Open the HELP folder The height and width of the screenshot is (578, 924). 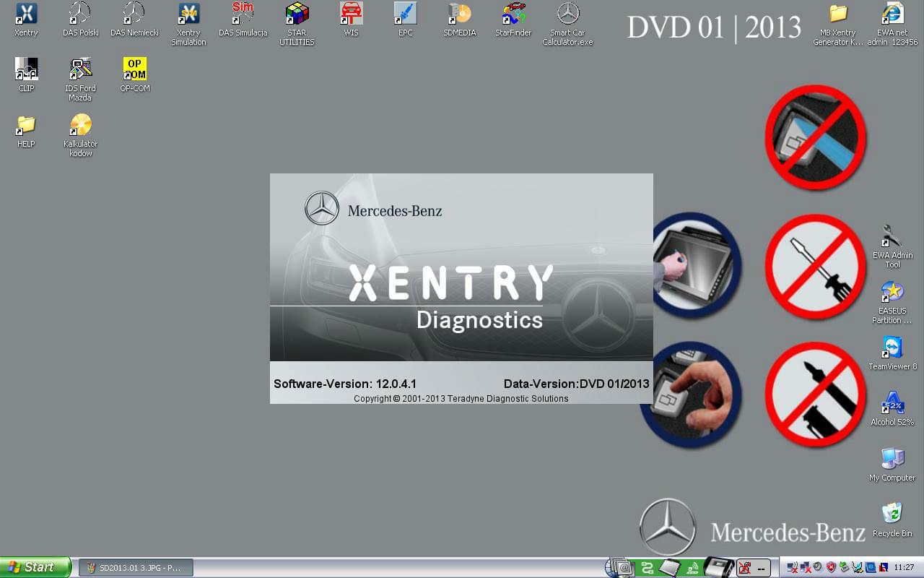26,131
